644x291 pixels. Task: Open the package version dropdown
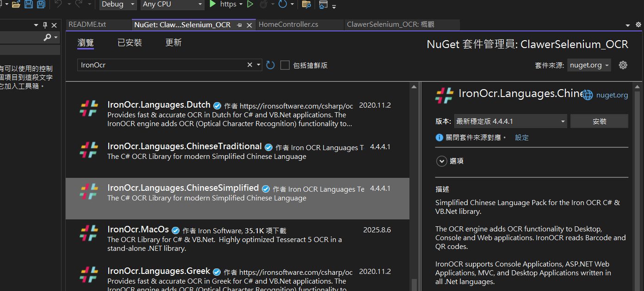click(x=510, y=121)
